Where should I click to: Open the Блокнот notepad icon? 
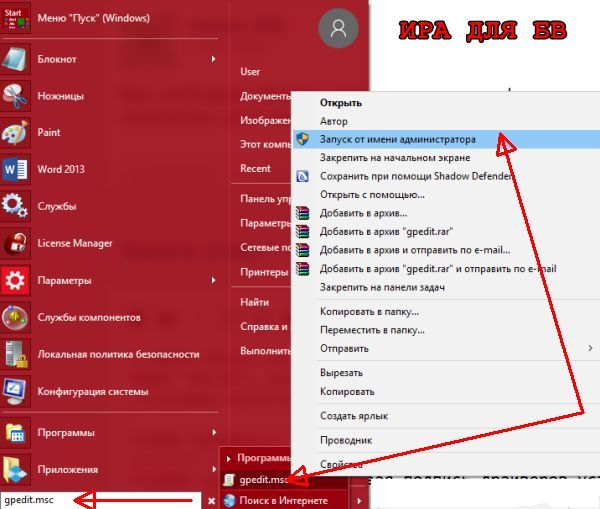[x=15, y=59]
